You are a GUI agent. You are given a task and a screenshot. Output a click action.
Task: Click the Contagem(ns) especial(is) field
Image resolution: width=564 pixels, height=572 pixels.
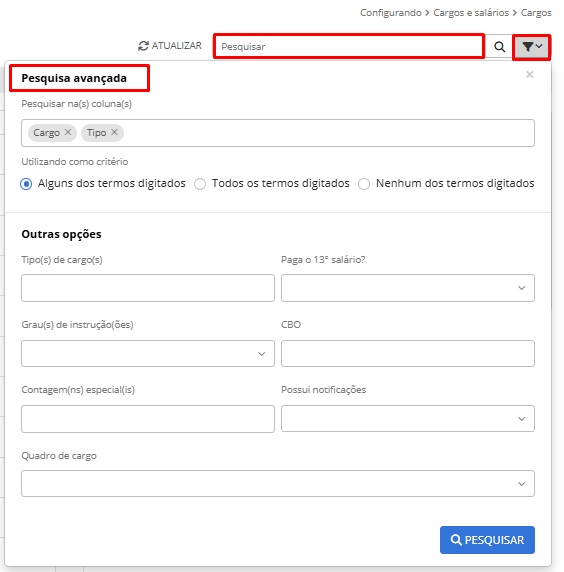coord(148,419)
